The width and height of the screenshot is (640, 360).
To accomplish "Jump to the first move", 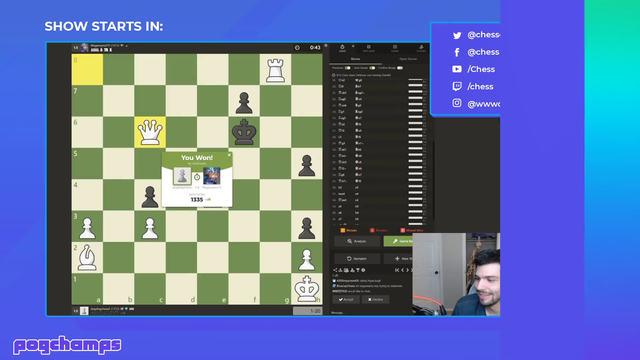I will click(397, 270).
